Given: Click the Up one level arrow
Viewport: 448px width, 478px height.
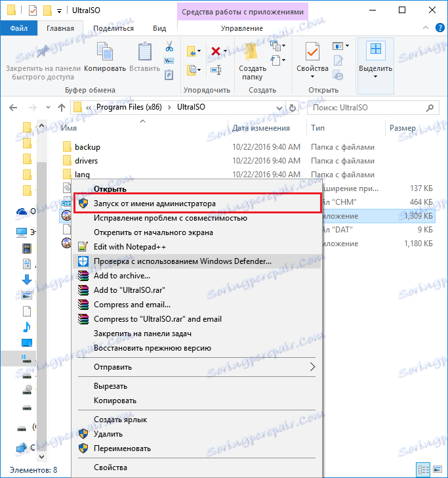Looking at the screenshot, I should point(62,108).
